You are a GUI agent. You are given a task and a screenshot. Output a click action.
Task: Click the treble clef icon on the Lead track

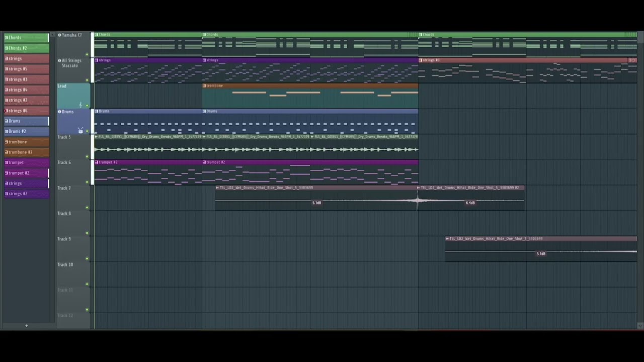point(80,105)
